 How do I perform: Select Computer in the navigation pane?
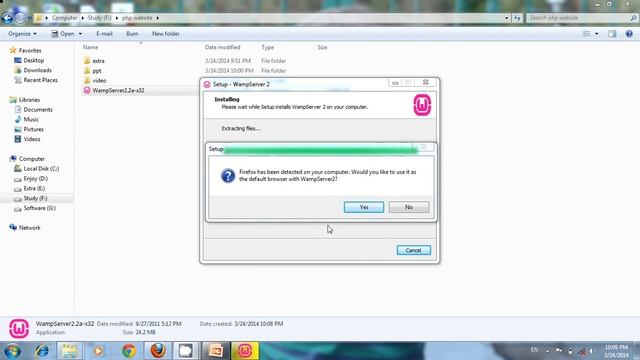[x=31, y=159]
